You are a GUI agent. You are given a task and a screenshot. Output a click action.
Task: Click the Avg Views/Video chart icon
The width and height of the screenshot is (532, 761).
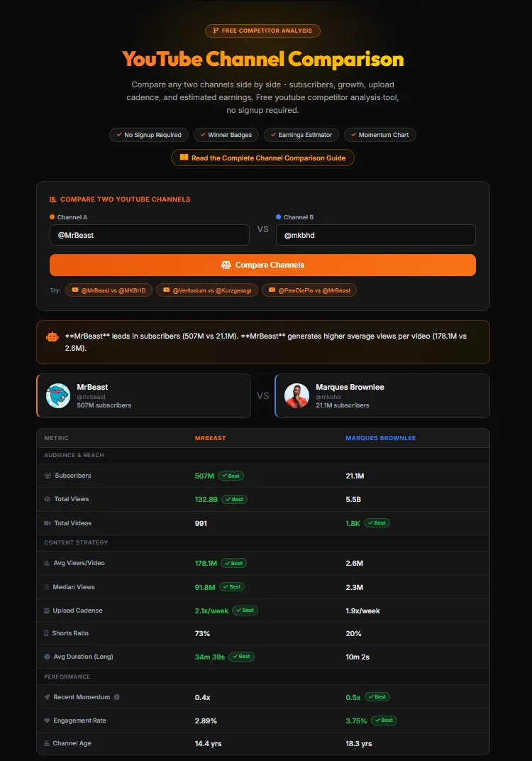[x=47, y=563]
